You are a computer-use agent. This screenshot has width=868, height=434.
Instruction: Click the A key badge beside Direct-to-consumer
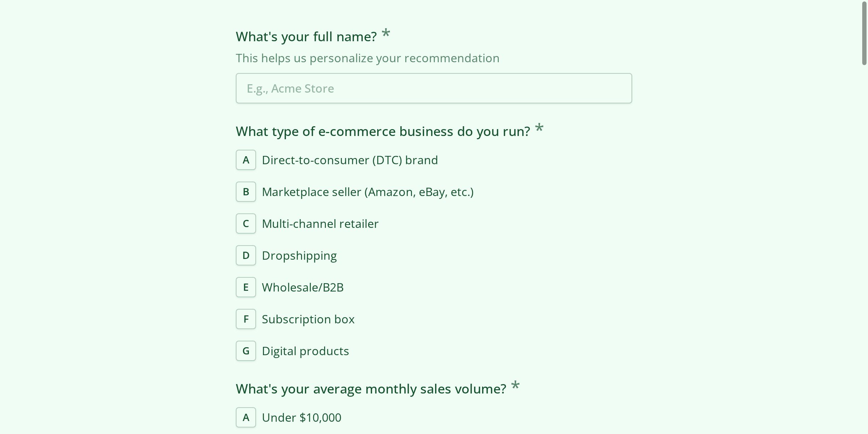246,160
